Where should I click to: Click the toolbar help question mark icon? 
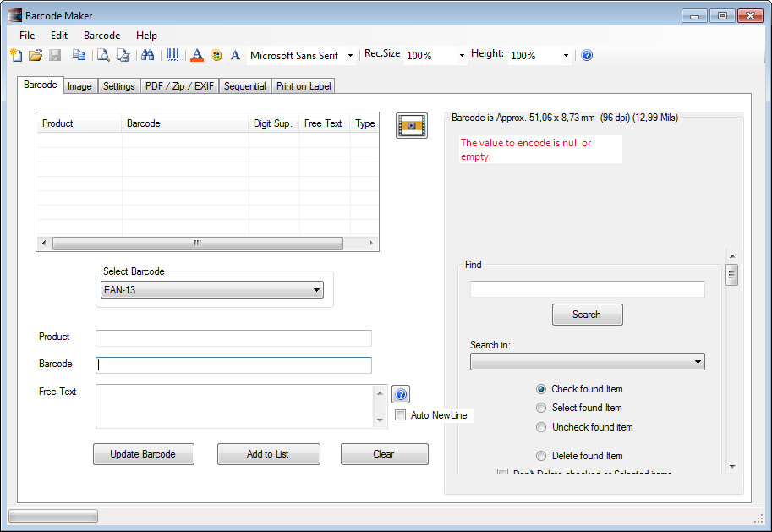[x=586, y=55]
